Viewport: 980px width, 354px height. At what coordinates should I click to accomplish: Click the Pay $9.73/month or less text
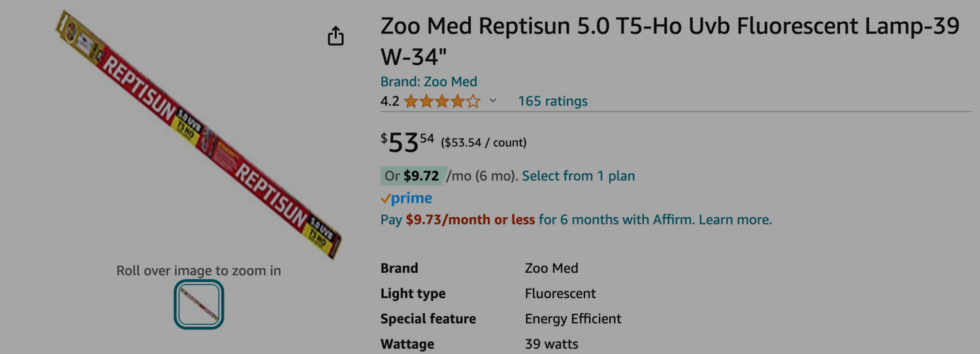[457, 220]
